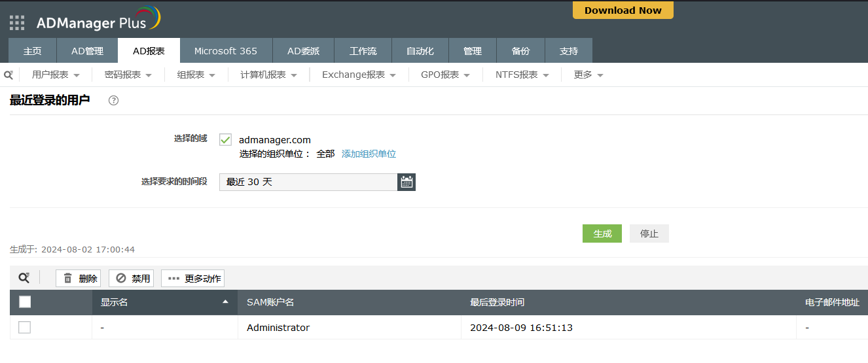The height and width of the screenshot is (363, 868).
Task: Click the ellipsis icon on the 更多动作 button
Action: [x=173, y=279]
